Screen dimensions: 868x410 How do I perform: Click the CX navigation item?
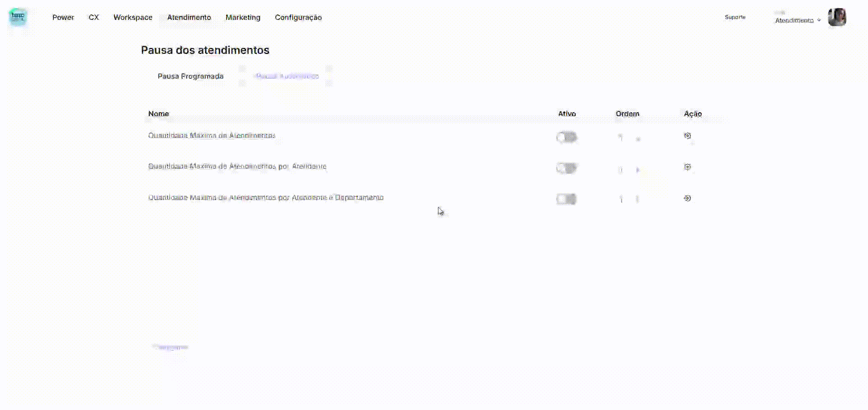click(x=94, y=18)
